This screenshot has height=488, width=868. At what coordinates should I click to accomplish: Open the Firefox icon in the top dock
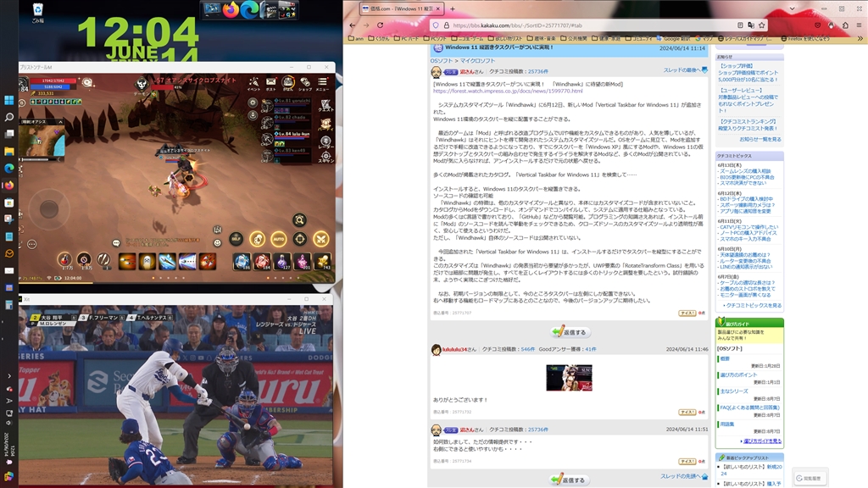[x=231, y=9]
